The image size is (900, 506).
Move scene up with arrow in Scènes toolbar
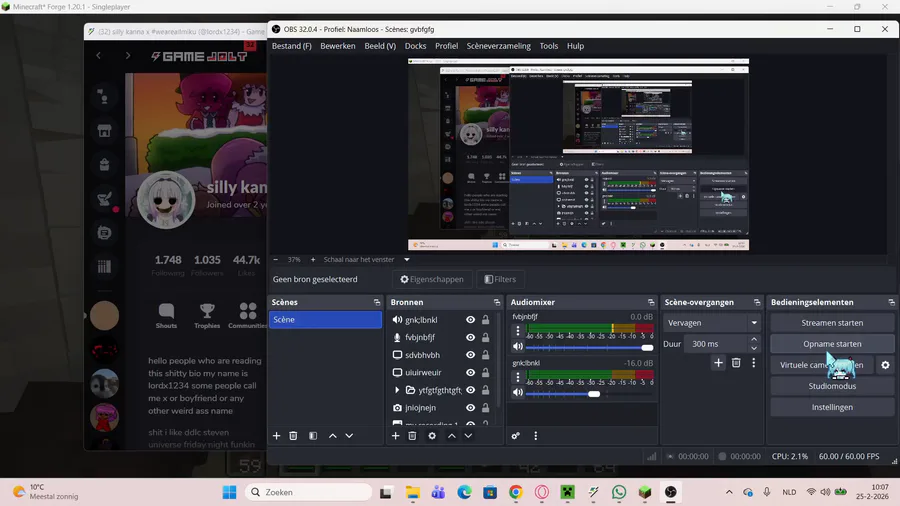[x=332, y=436]
